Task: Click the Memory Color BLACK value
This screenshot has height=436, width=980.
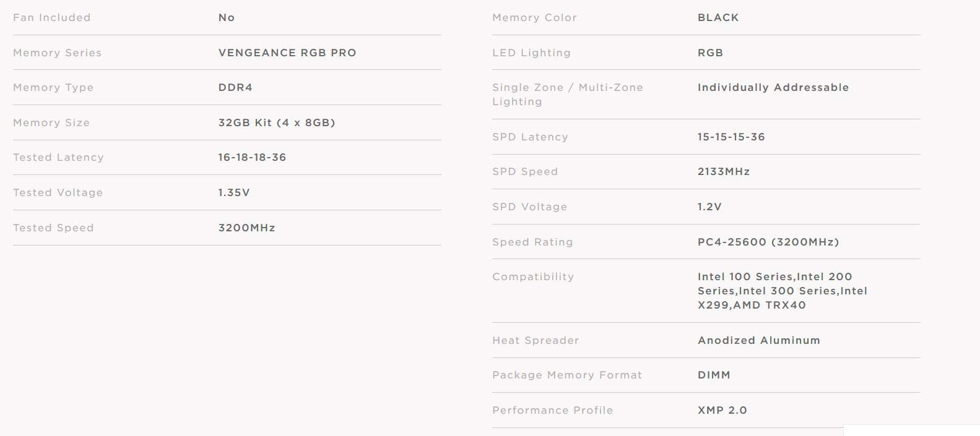Action: (x=718, y=17)
